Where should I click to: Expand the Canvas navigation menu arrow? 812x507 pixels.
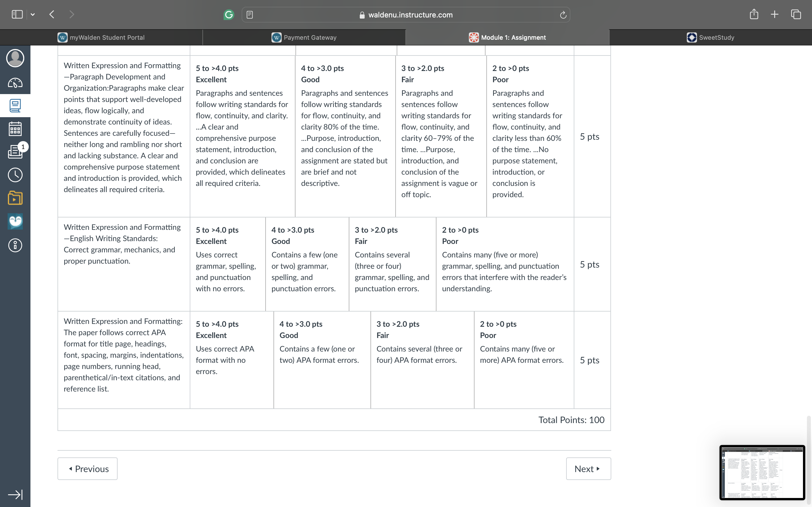pyautogui.click(x=15, y=495)
